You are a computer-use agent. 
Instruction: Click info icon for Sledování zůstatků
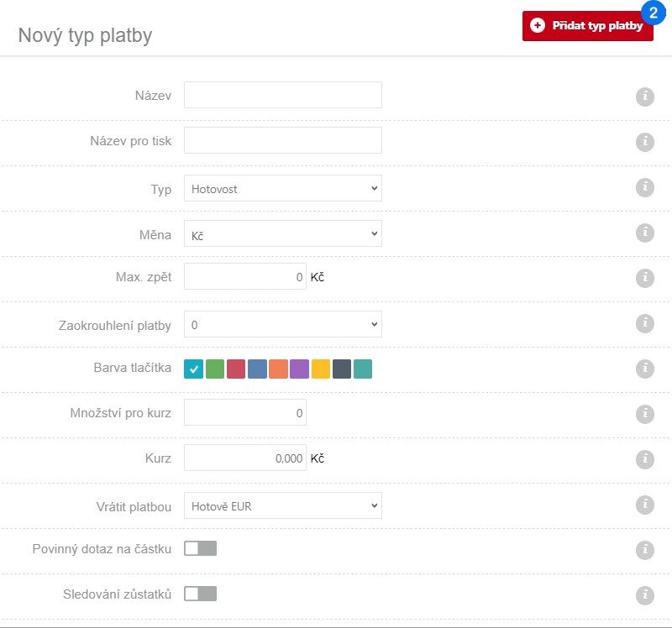644,595
